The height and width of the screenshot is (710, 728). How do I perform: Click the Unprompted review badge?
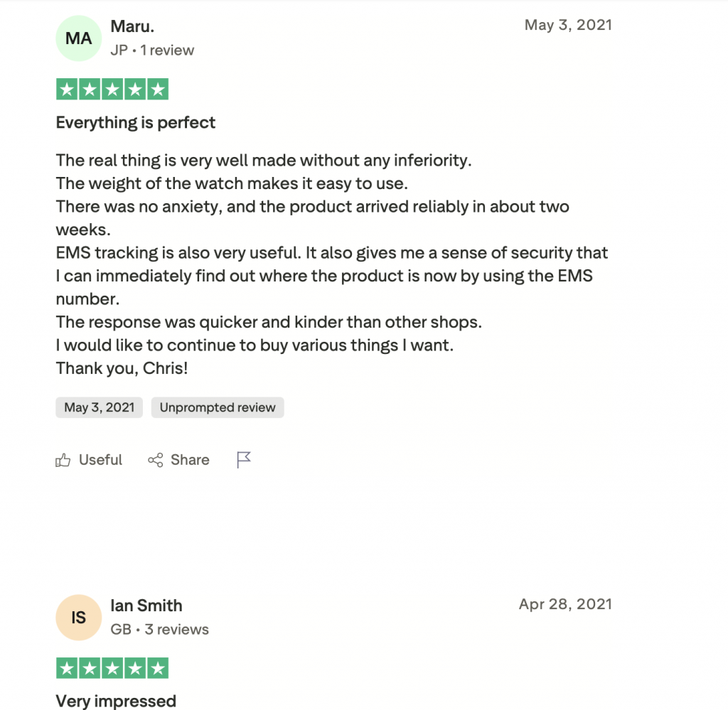coord(218,407)
